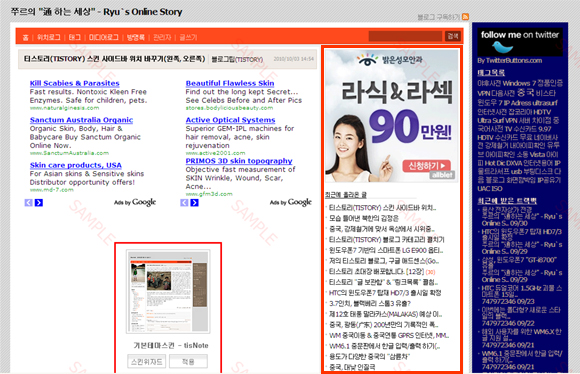
Task: Open recent post WM 중국이동 & 중국연통 GPRS
Action: click(389, 336)
